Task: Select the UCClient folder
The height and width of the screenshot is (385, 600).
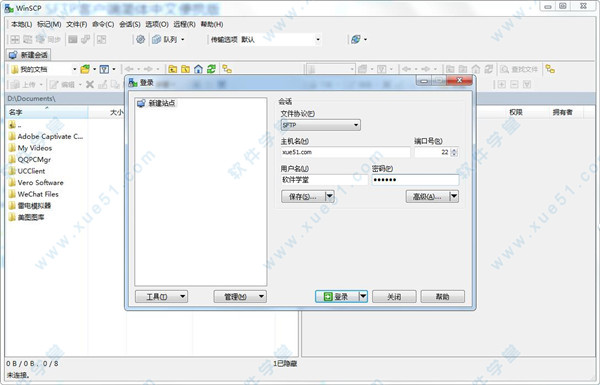Action: (27, 171)
